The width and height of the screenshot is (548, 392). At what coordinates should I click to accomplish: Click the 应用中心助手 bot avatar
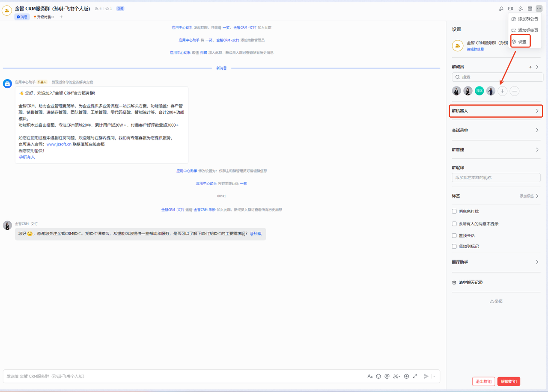coord(7,84)
